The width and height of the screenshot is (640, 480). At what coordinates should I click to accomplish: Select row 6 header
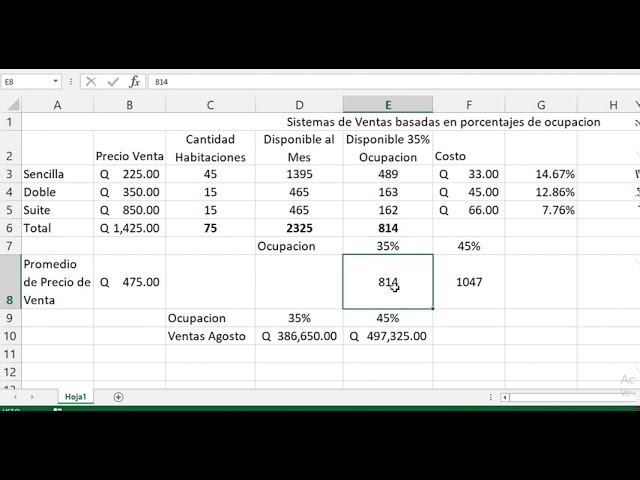point(10,227)
